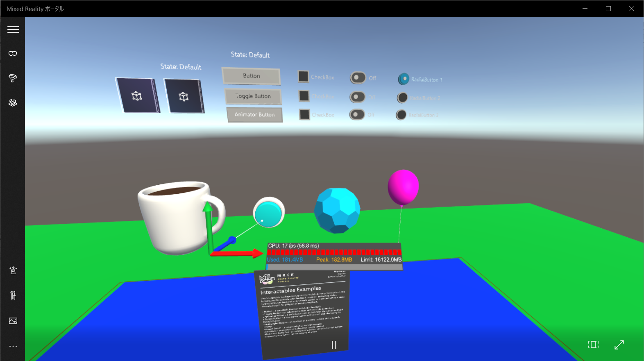Close the Mixed Reality Portal window
Image resolution: width=644 pixels, height=361 pixels.
click(x=632, y=9)
